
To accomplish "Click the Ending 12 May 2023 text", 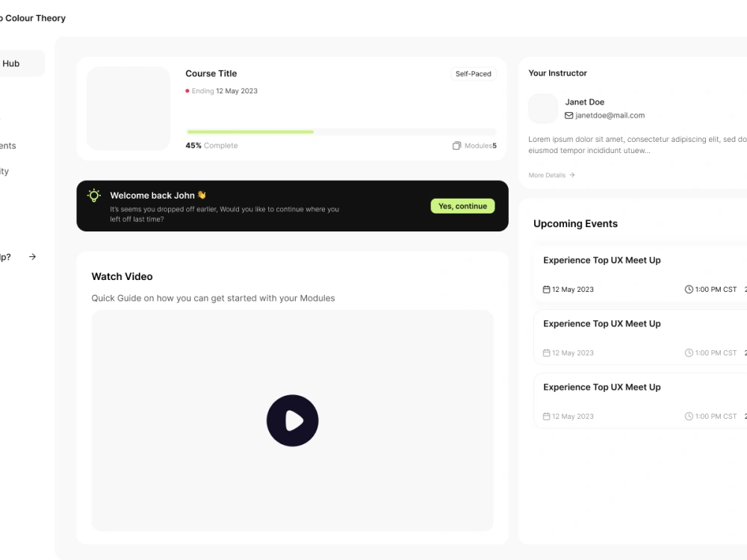I will coord(224,91).
